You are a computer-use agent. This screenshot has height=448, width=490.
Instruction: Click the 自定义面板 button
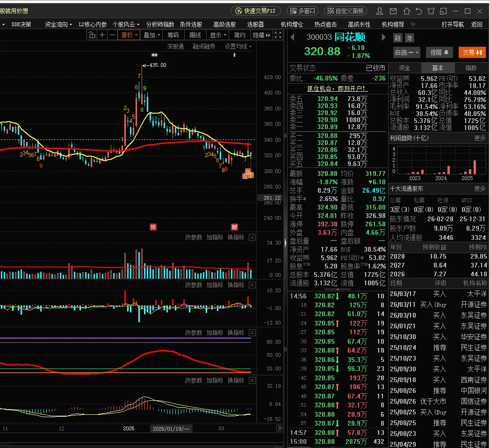pos(346,11)
